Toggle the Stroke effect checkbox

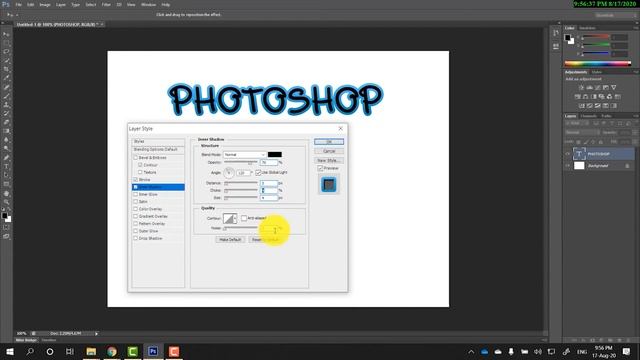136,180
